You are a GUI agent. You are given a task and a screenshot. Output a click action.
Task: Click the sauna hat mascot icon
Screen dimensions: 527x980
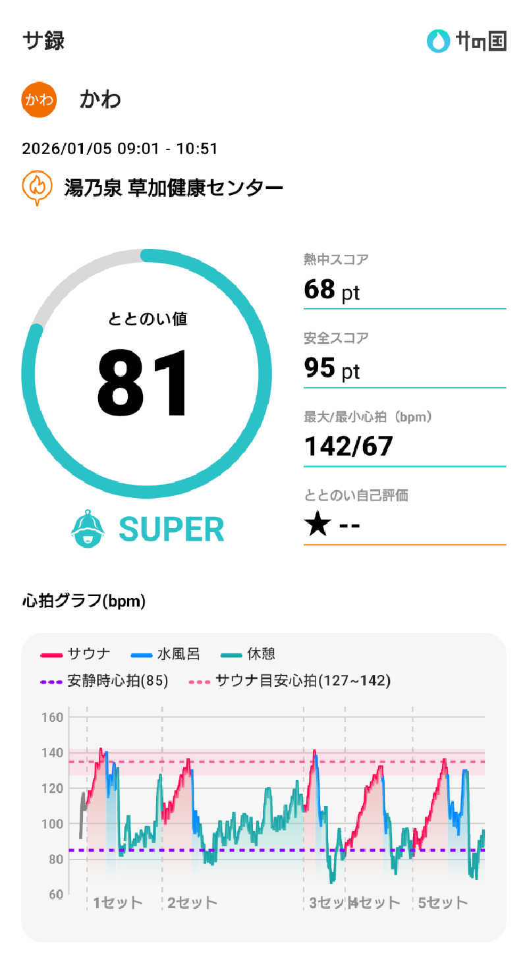click(88, 529)
